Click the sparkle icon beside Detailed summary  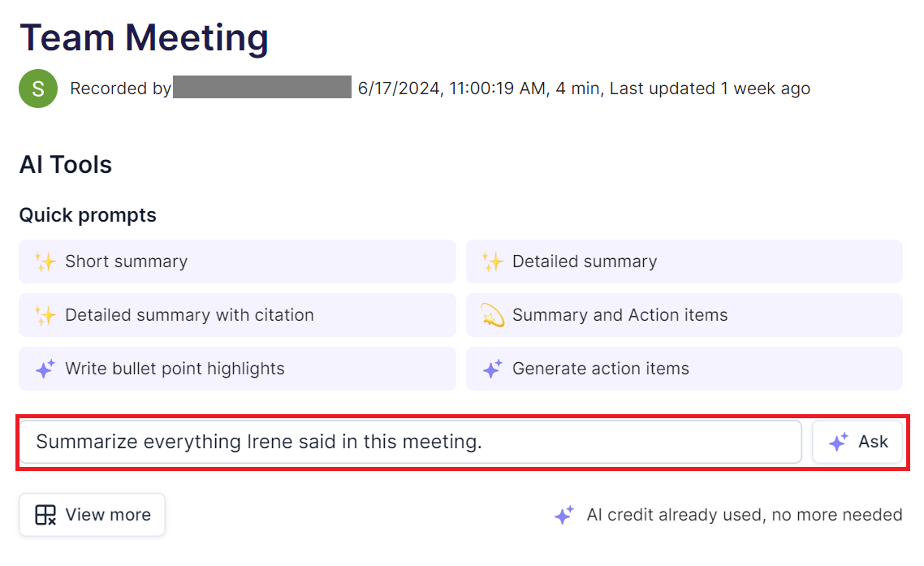492,261
